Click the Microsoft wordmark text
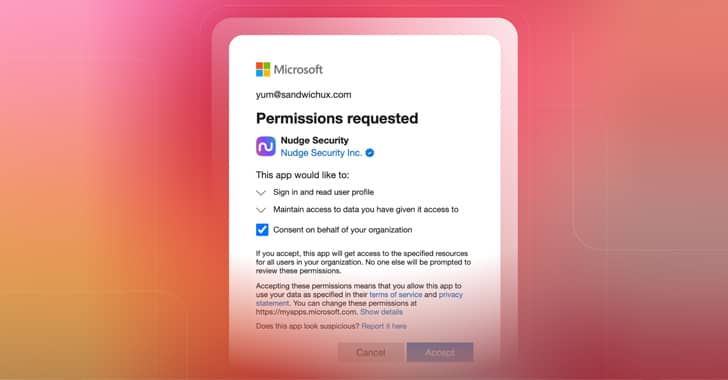Screen dimensions: 728x380 298,70
